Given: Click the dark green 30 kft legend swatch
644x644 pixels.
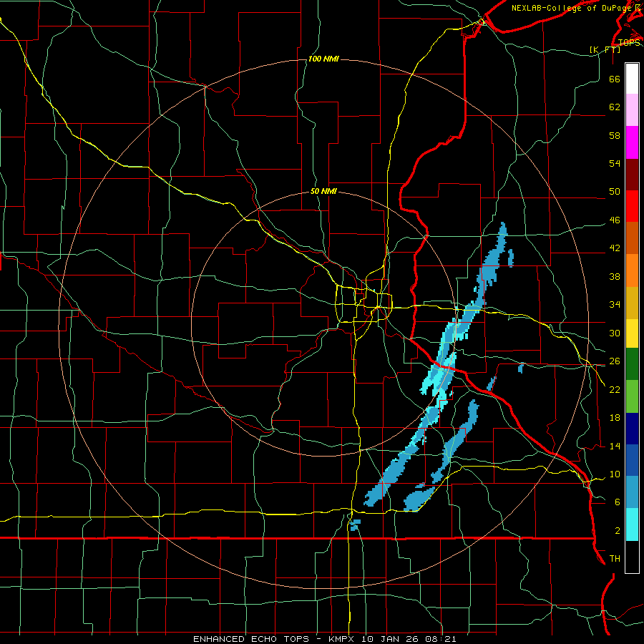Looking at the screenshot, I should pyautogui.click(x=632, y=364).
